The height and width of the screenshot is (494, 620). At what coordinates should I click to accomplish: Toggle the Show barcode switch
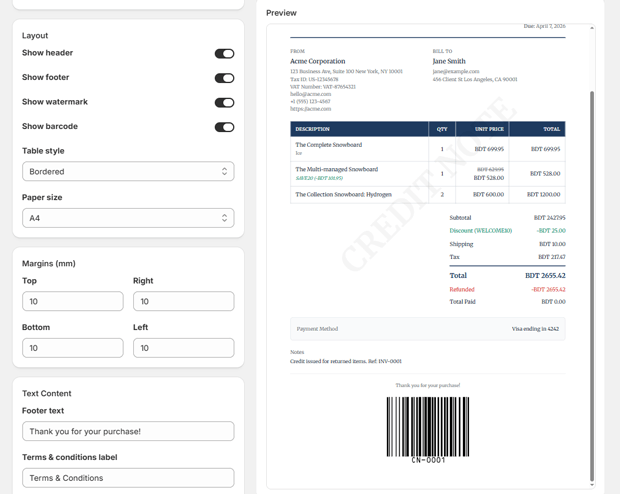point(224,127)
